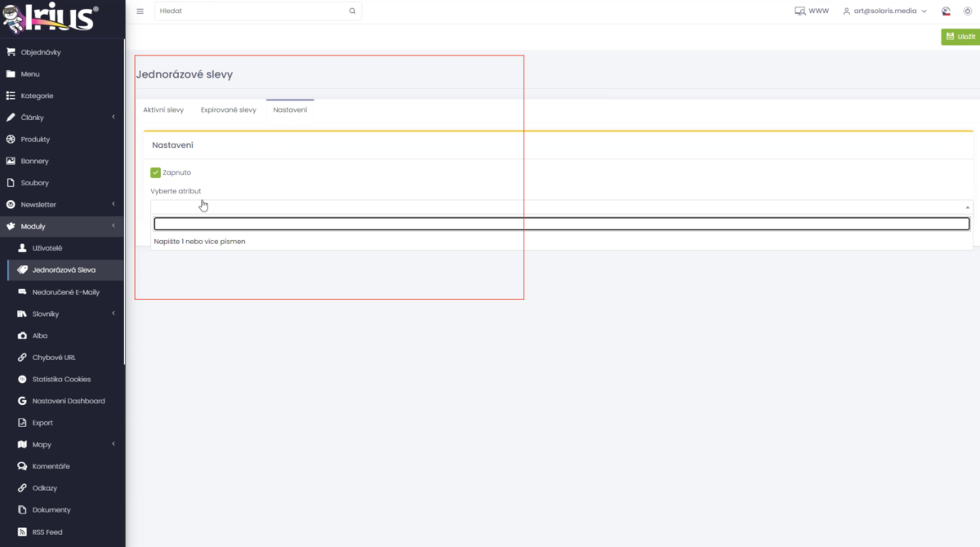Open Export file icon
This screenshot has height=547, width=980.
22,423
